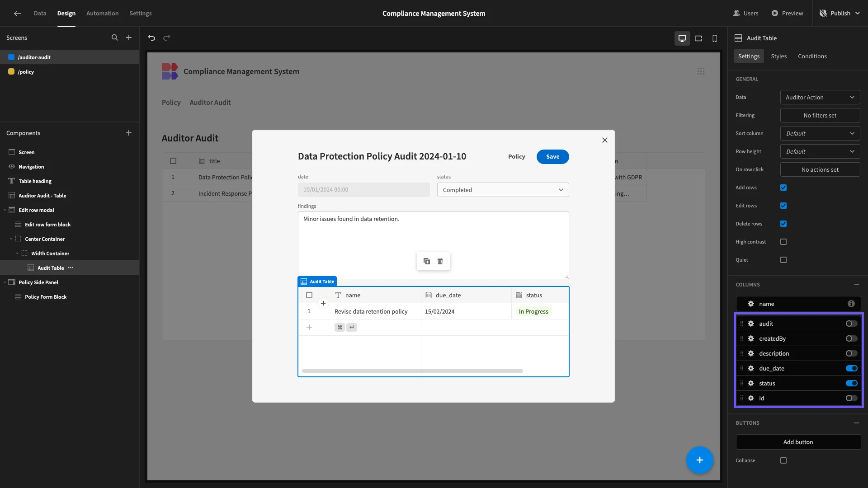Enable High contrast checkbox

point(783,242)
